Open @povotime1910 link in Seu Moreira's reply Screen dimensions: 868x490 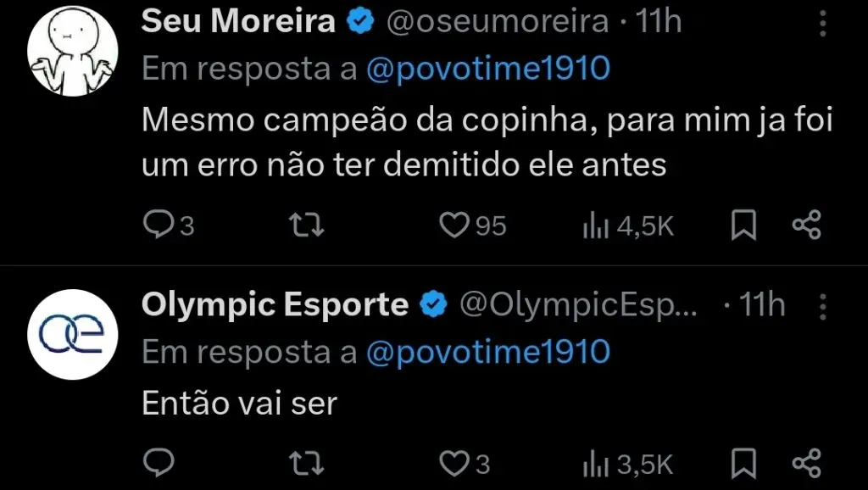(x=487, y=70)
